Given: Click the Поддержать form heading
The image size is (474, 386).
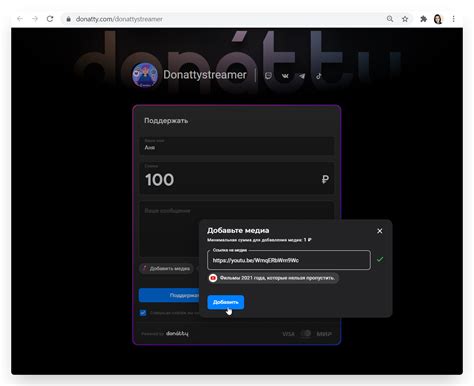Looking at the screenshot, I should 166,120.
